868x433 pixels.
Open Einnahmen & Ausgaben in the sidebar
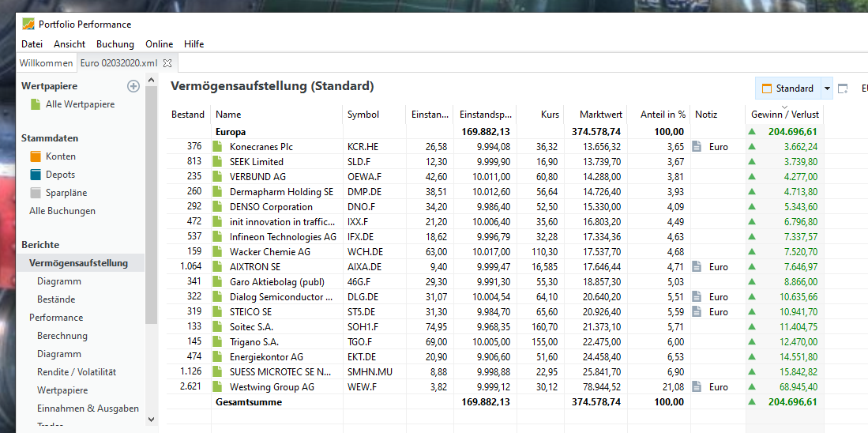tap(88, 409)
